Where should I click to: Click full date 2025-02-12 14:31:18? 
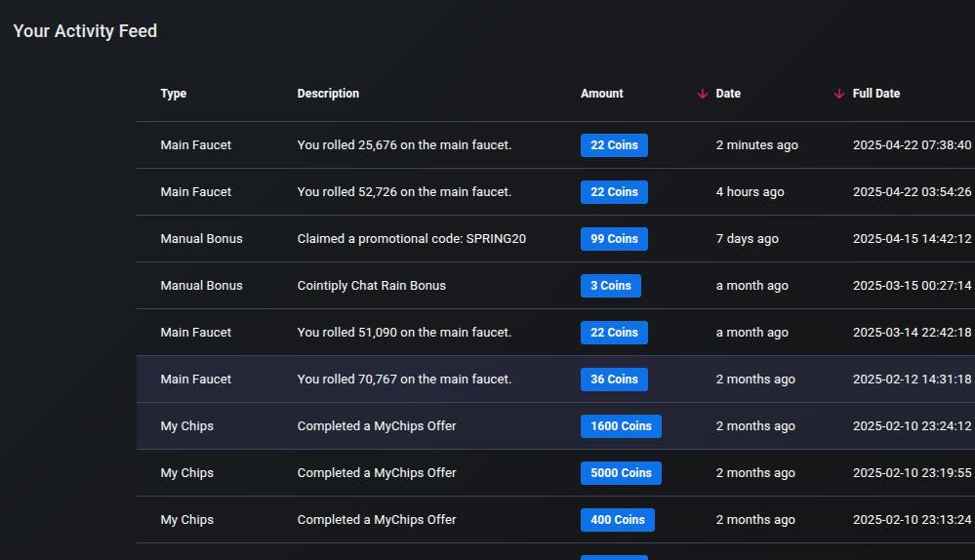point(913,380)
